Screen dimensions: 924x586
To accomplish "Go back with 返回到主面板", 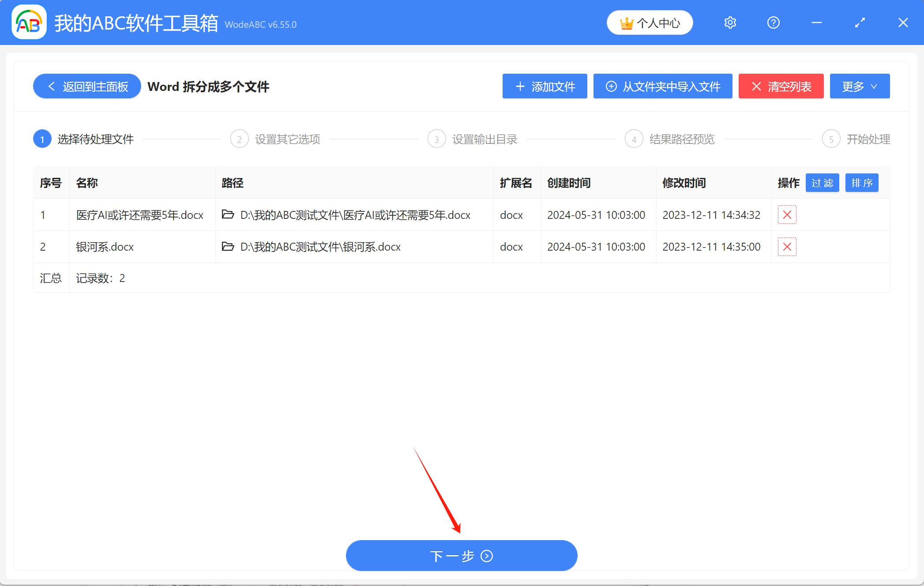I will pyautogui.click(x=86, y=86).
